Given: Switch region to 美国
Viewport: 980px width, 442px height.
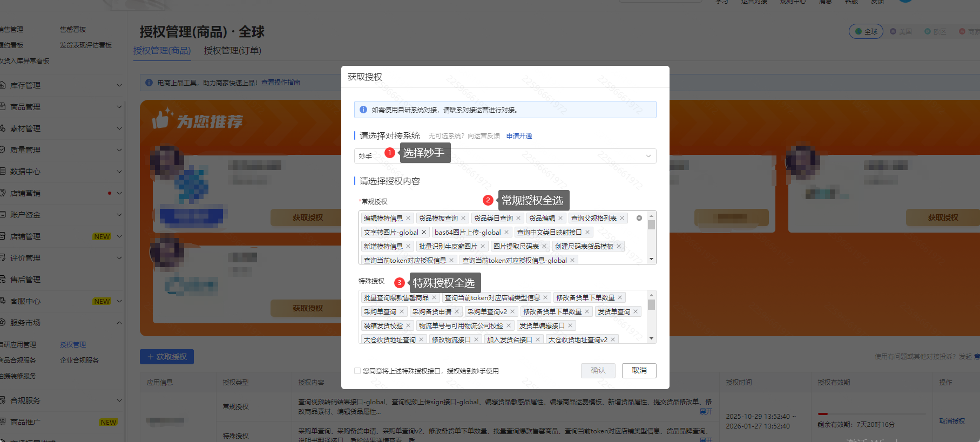Looking at the screenshot, I should coord(901,31).
